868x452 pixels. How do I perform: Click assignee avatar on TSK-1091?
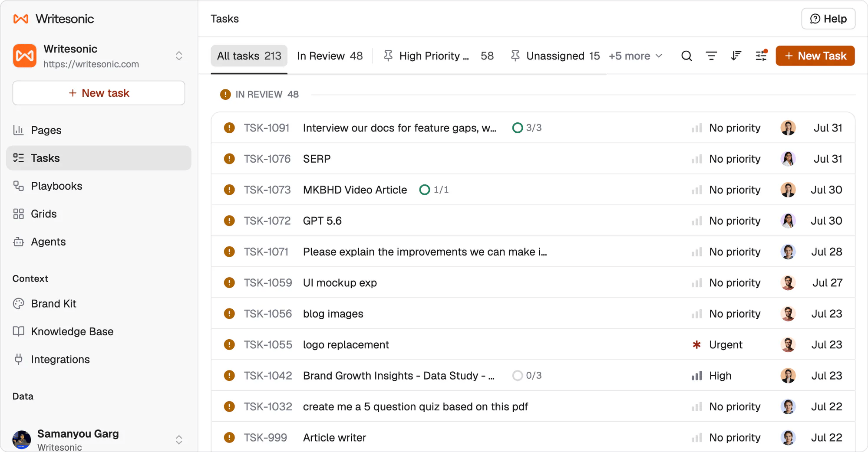[x=788, y=128]
